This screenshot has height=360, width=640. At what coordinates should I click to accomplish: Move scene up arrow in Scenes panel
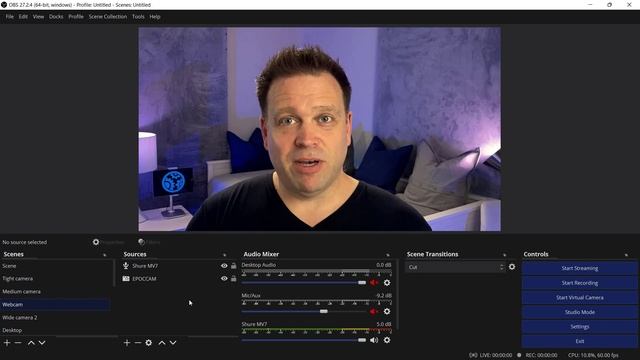pos(31,343)
